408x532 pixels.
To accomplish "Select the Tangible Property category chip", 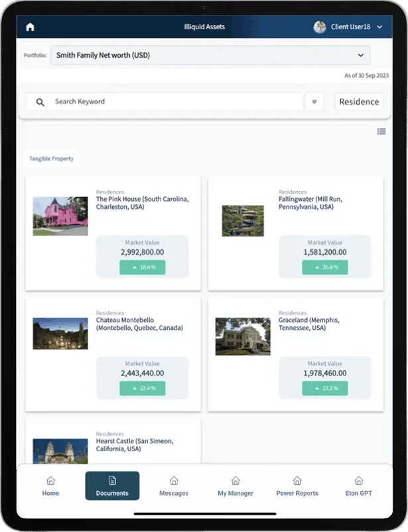I will coord(51,159).
